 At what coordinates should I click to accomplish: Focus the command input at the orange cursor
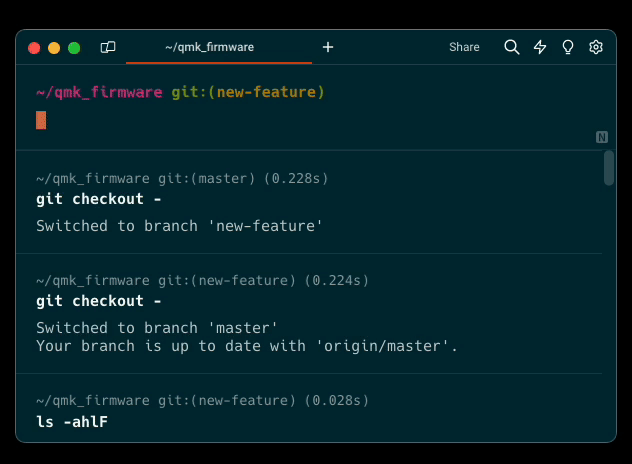point(41,120)
